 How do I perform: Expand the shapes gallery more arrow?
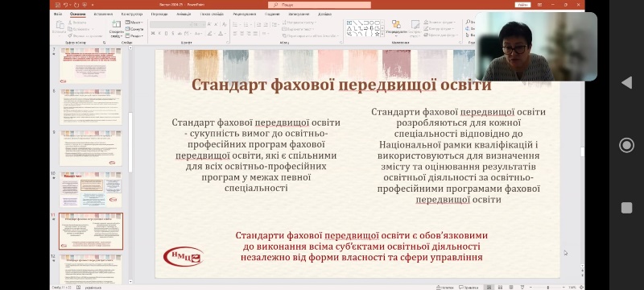click(382, 34)
